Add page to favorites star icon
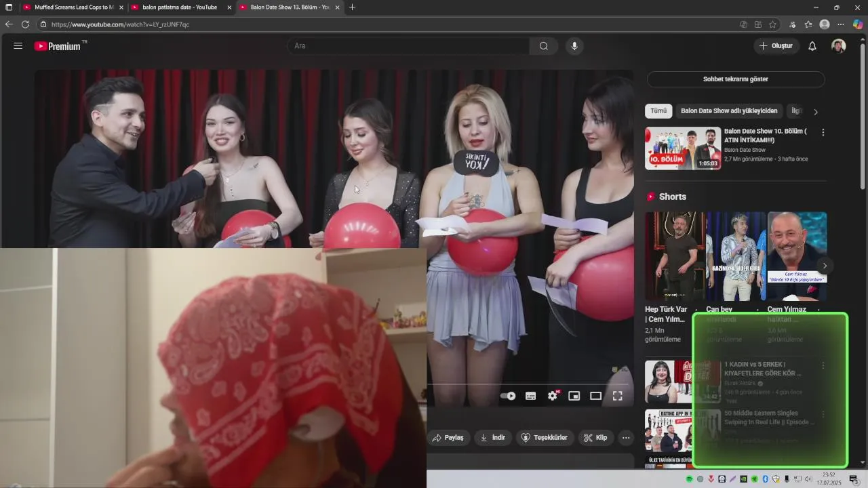 click(772, 24)
